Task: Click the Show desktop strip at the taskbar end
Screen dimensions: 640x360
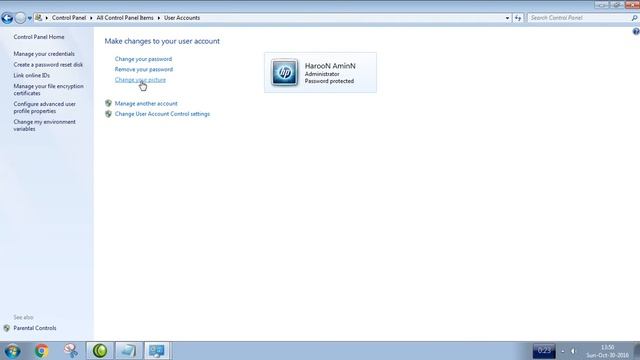Action: [x=636, y=351]
